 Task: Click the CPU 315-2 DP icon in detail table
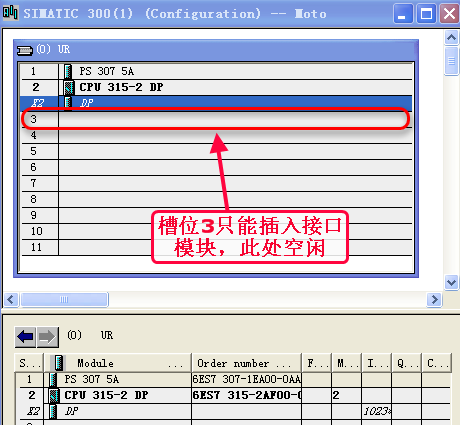coord(54,395)
